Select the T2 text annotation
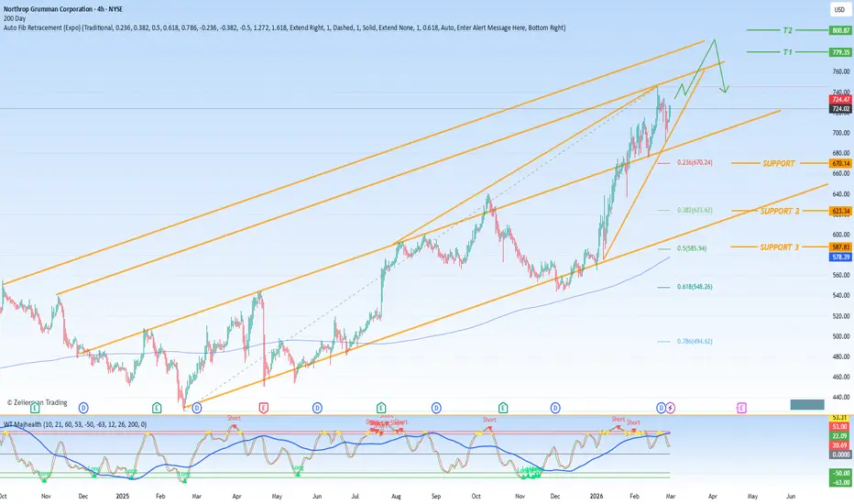 point(787,30)
